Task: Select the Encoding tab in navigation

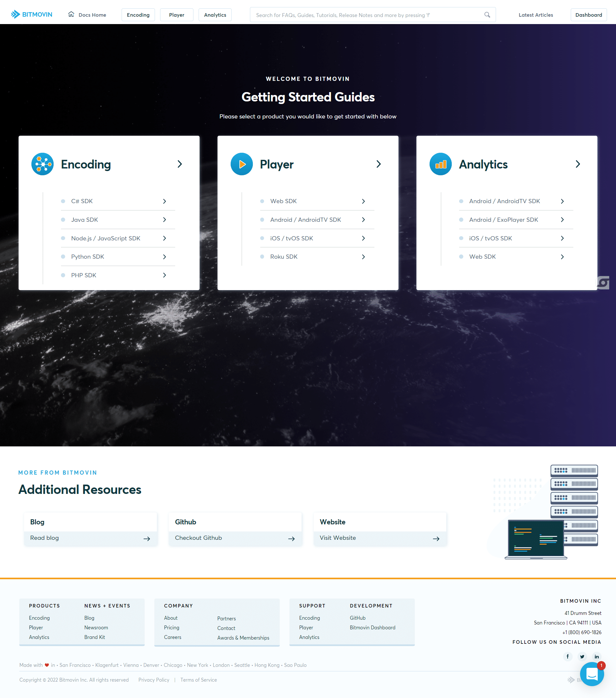Action: [138, 15]
